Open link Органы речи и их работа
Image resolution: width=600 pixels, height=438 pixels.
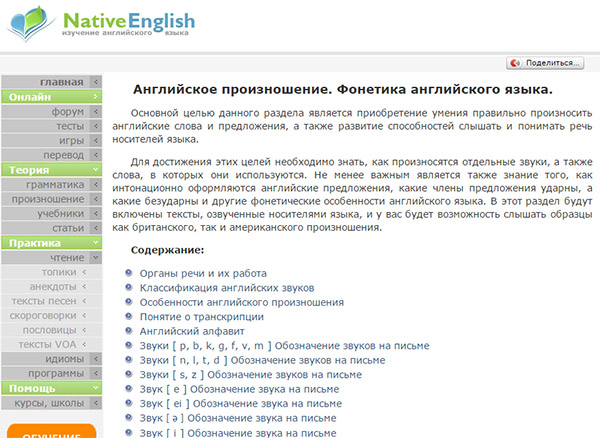pyautogui.click(x=203, y=272)
